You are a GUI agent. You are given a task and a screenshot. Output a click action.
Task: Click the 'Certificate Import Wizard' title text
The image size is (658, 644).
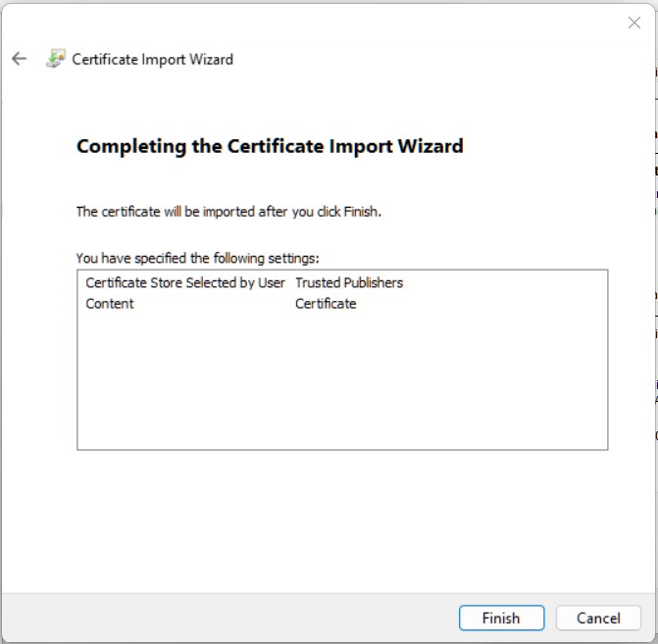153,59
